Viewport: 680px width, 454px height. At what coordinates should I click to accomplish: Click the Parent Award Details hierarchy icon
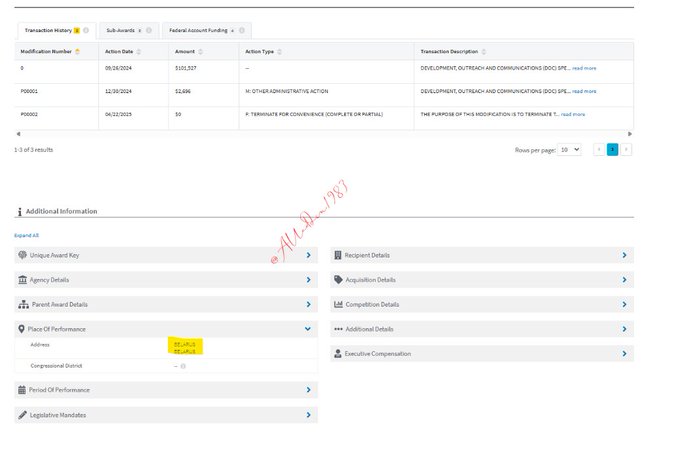click(x=22, y=304)
